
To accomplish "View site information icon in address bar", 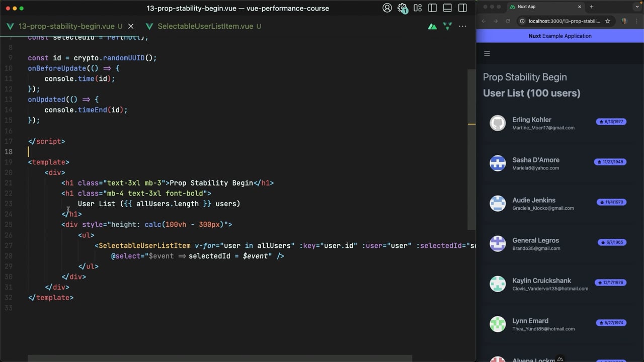I will (x=522, y=21).
